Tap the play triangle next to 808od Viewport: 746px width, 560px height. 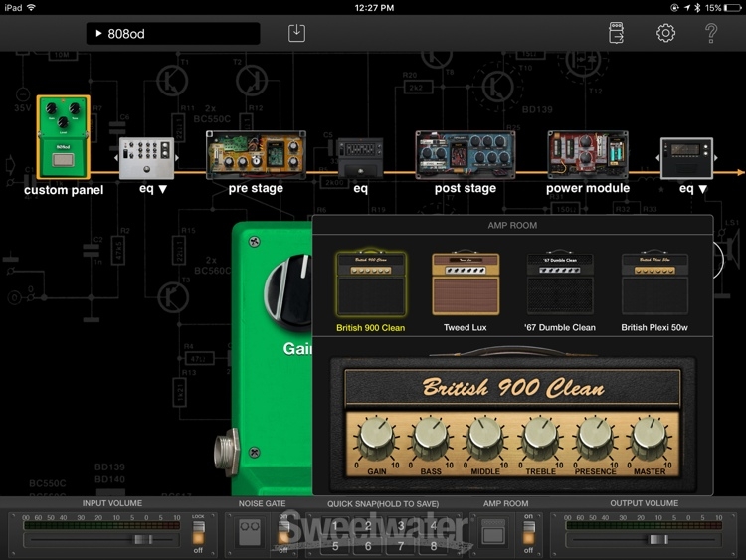tap(98, 33)
